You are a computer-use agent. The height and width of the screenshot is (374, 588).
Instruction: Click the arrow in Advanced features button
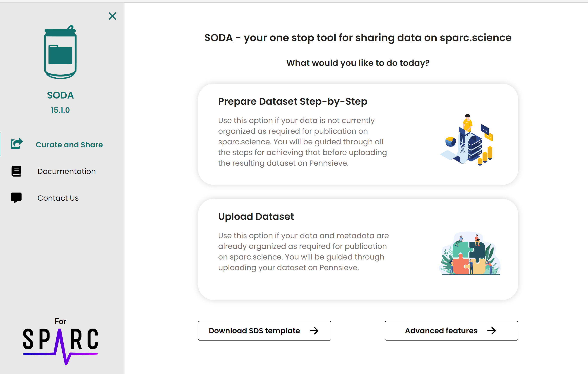click(491, 331)
